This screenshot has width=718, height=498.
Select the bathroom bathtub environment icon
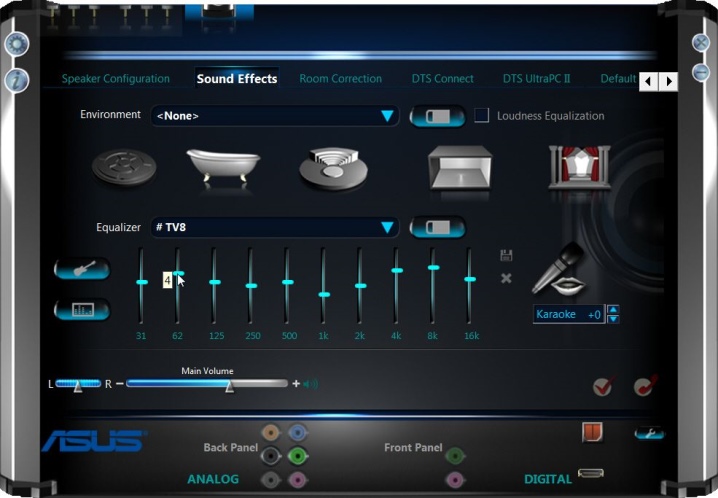(x=223, y=165)
